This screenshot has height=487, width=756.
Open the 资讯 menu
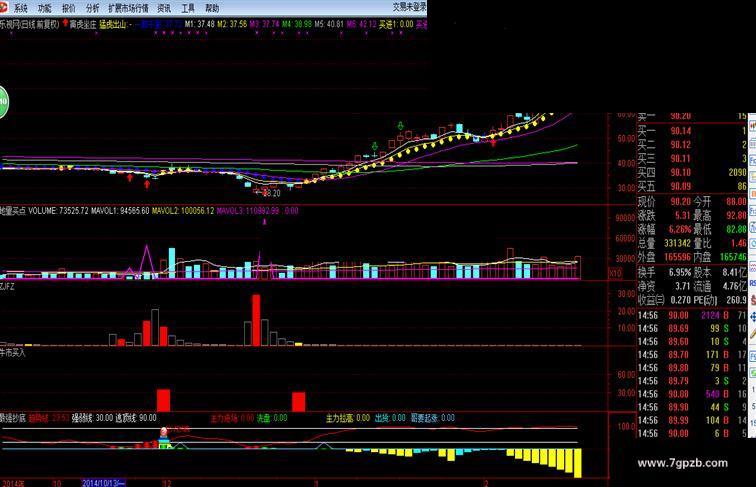tap(164, 8)
